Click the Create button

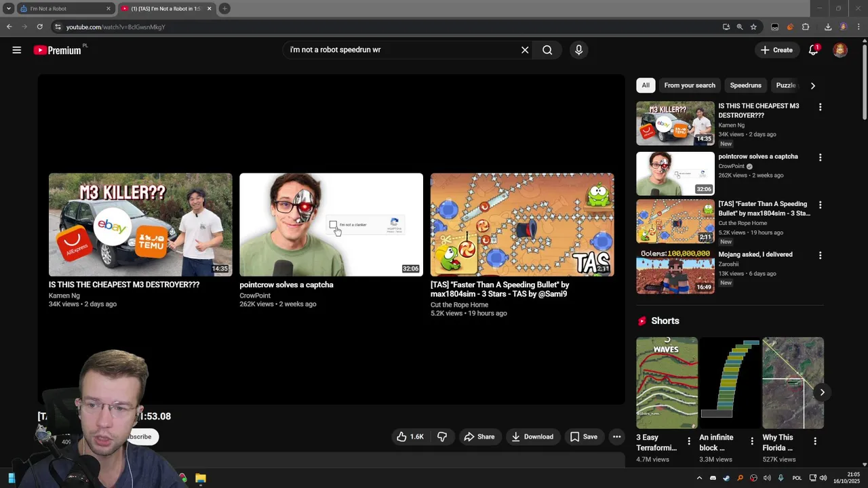click(x=776, y=50)
